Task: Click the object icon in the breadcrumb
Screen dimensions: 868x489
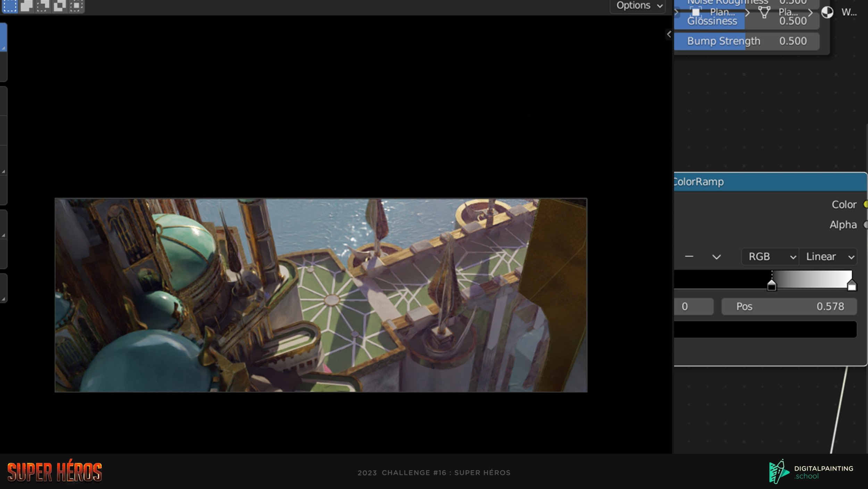Action: 695,12
